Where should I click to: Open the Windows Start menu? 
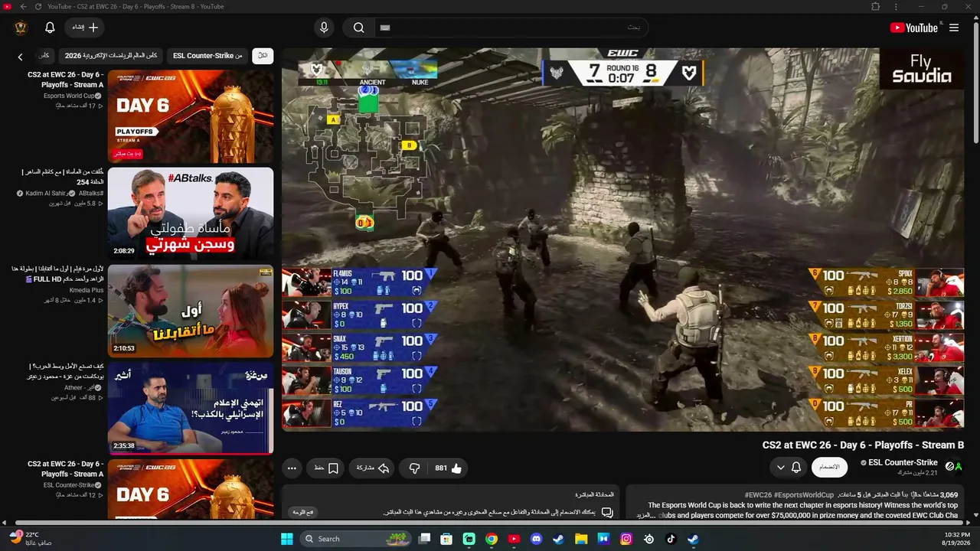(287, 539)
